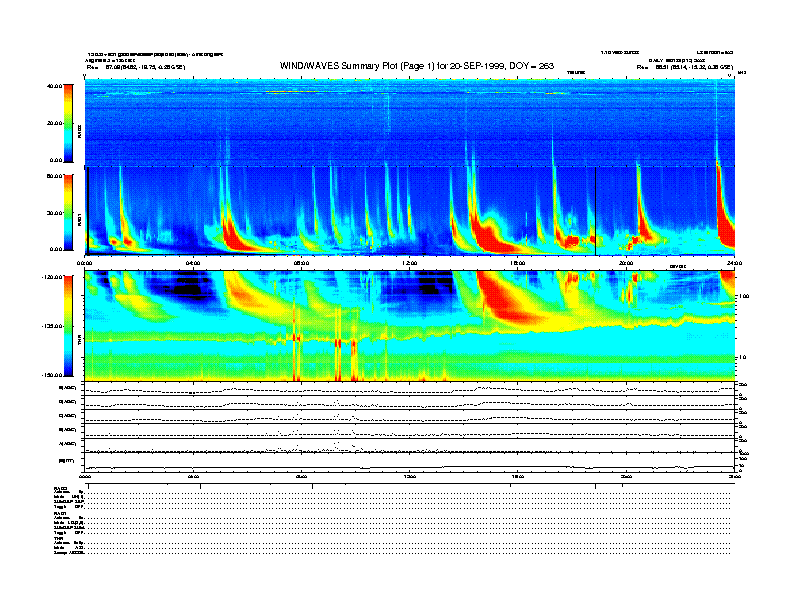Click the 12:00 tick label below RAD1 spectrogram
792x612 pixels.
(410, 263)
